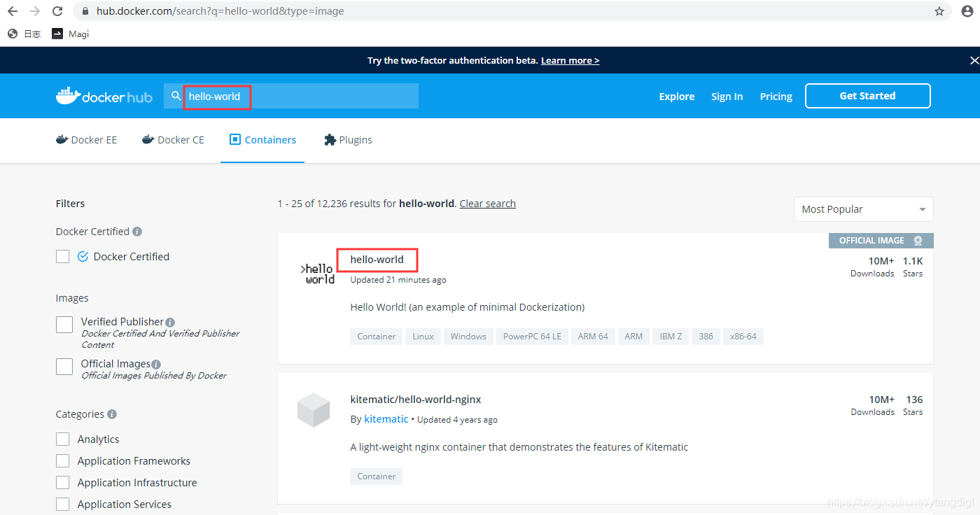Check the Verified Publisher filter
This screenshot has width=980, height=515.
(64, 325)
